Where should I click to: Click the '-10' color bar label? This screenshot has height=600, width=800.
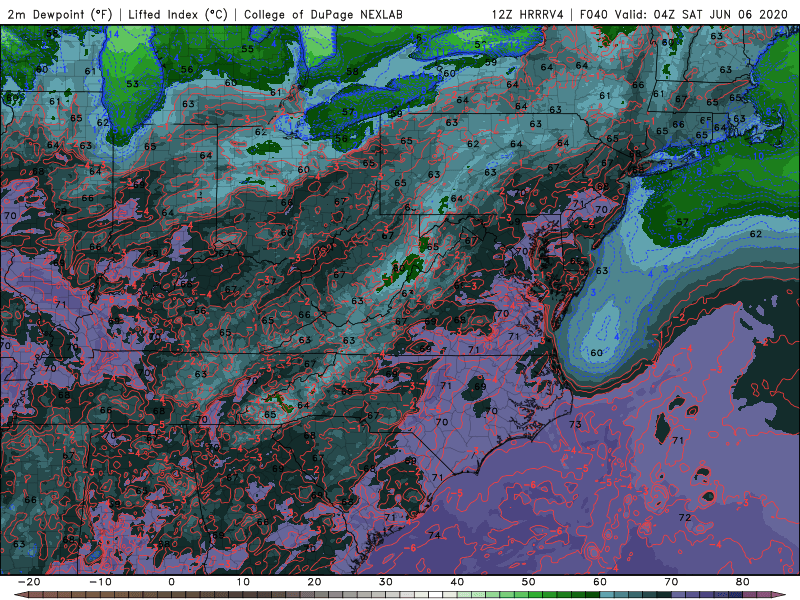(100, 582)
